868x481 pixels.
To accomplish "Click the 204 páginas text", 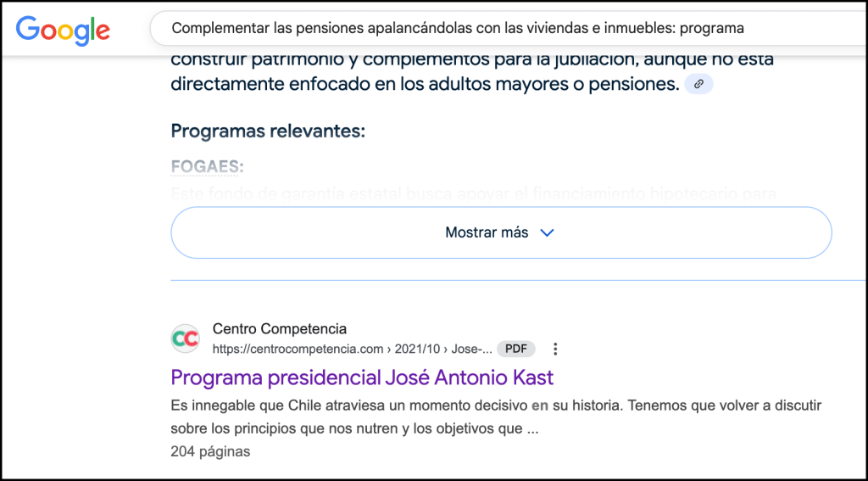I will (x=210, y=451).
